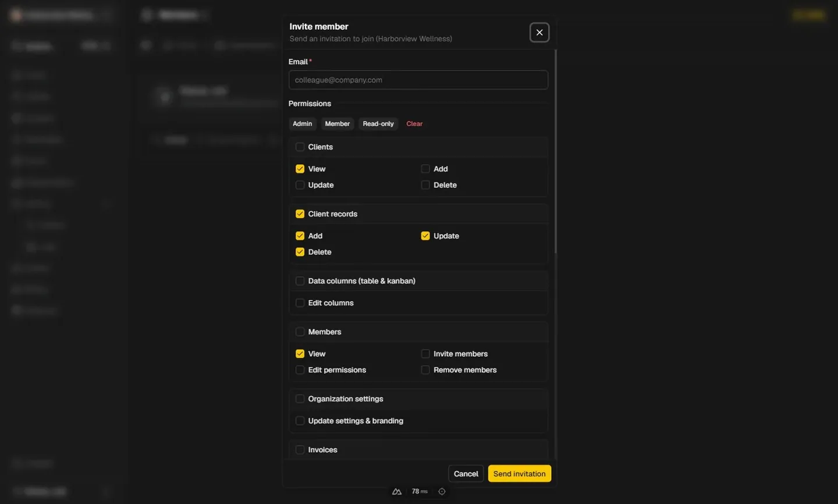Apply the Admin permissions preset

click(302, 123)
